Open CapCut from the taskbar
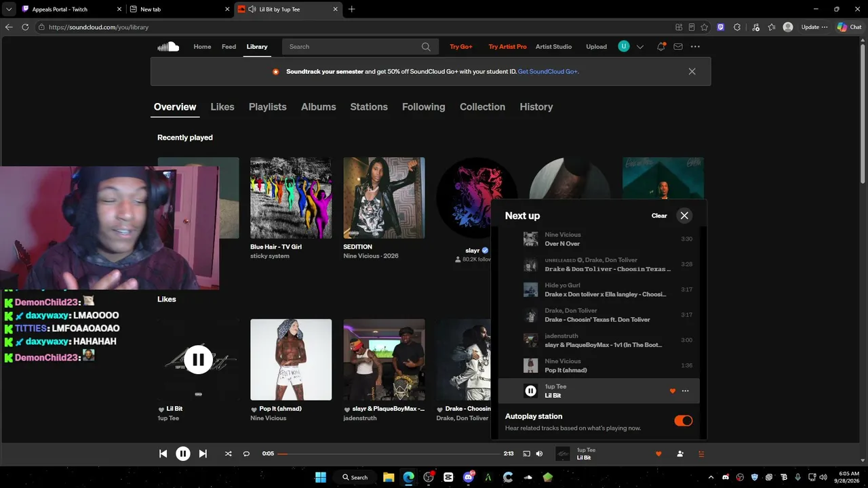 point(448,477)
